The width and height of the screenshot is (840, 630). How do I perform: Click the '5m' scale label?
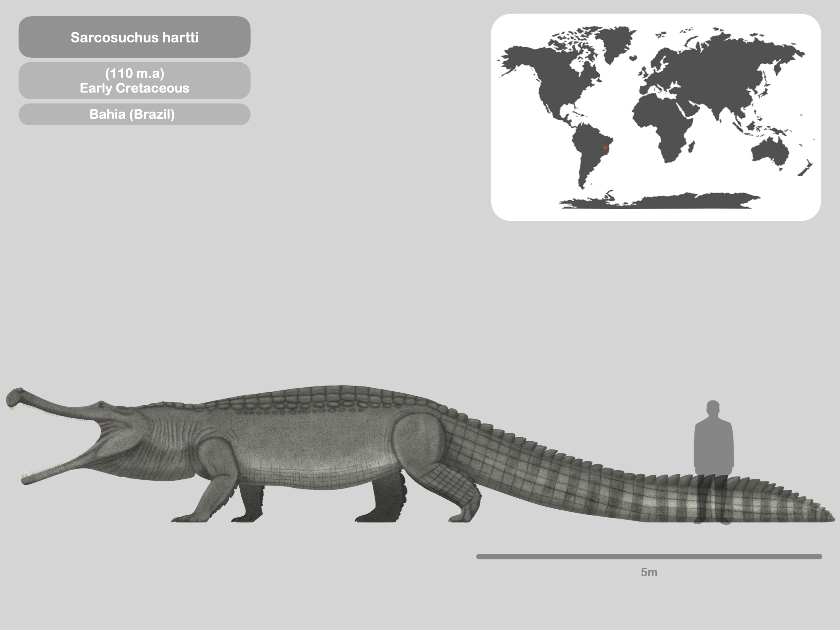[649, 572]
